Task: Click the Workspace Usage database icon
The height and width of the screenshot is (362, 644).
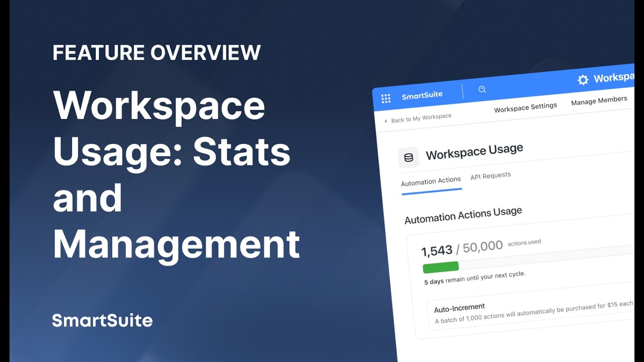Action: pos(409,157)
